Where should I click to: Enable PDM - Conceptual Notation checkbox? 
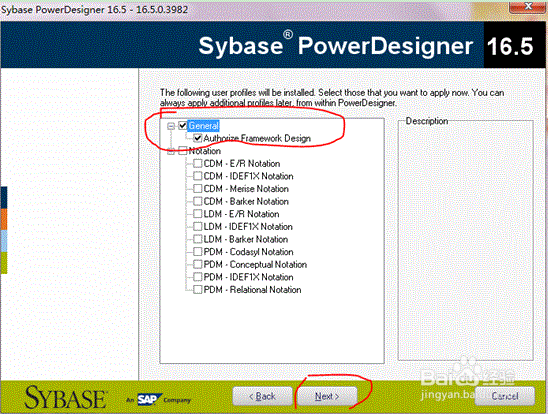pyautogui.click(x=198, y=264)
